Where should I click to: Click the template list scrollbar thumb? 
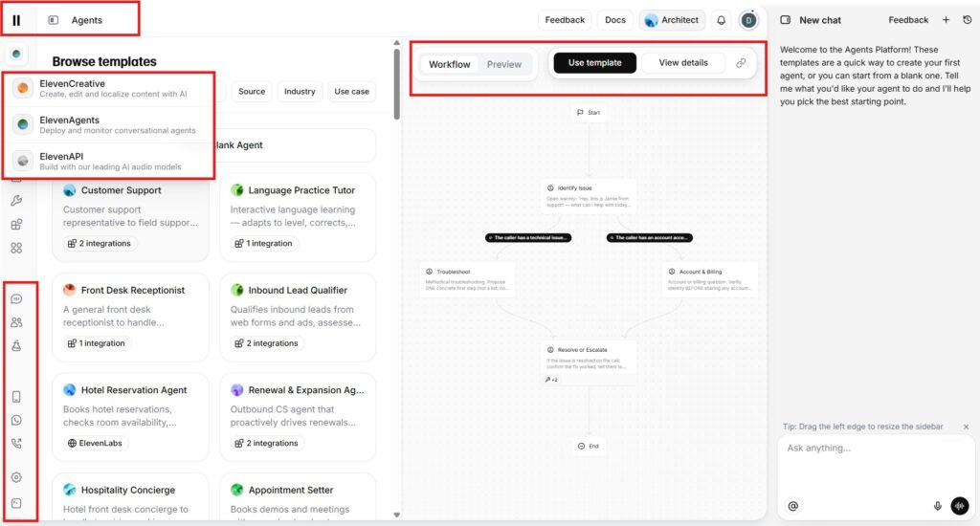coord(396,84)
